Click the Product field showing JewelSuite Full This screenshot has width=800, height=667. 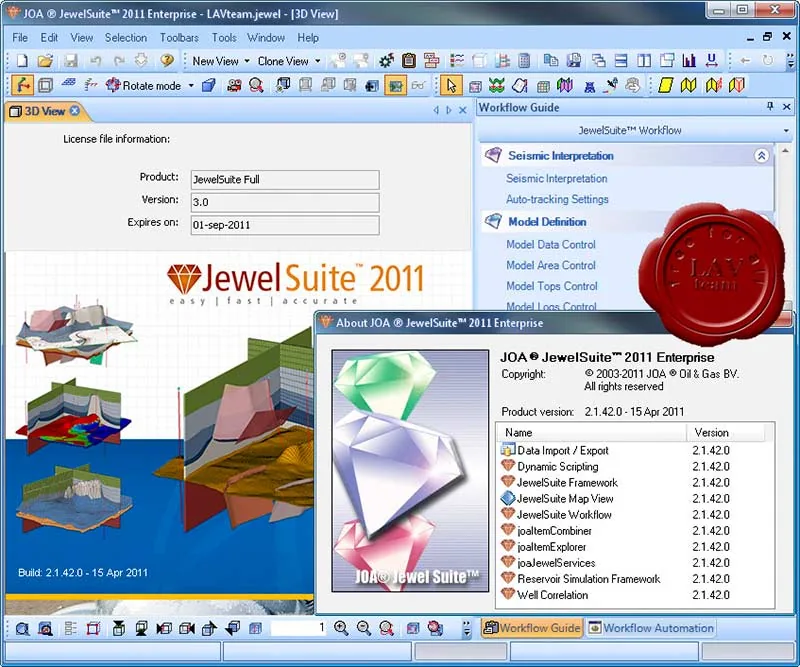point(285,180)
